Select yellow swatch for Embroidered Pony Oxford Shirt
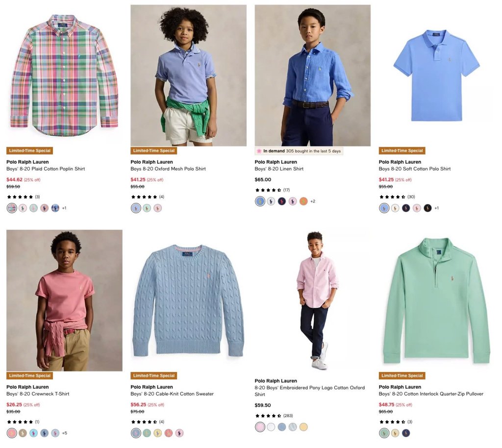Viewport: 502px width, 448px height. (x=303, y=427)
